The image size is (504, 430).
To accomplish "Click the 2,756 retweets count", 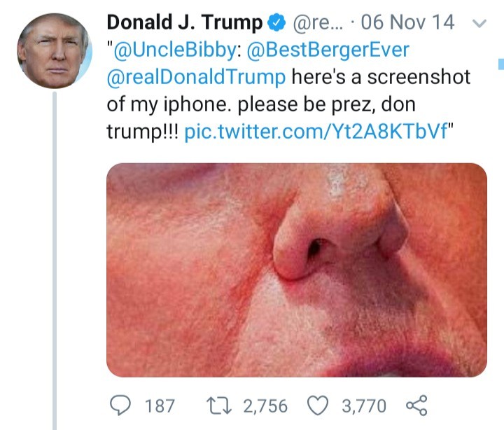I will (265, 405).
